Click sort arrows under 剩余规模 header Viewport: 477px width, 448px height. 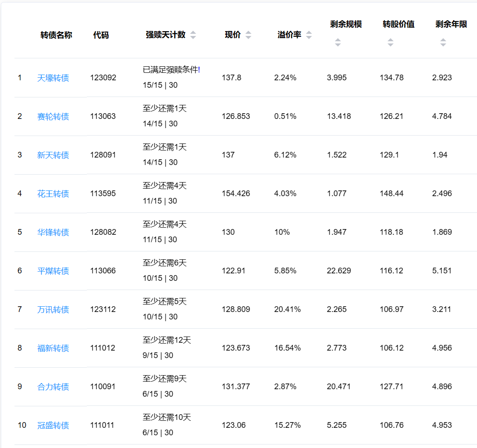pyautogui.click(x=337, y=43)
